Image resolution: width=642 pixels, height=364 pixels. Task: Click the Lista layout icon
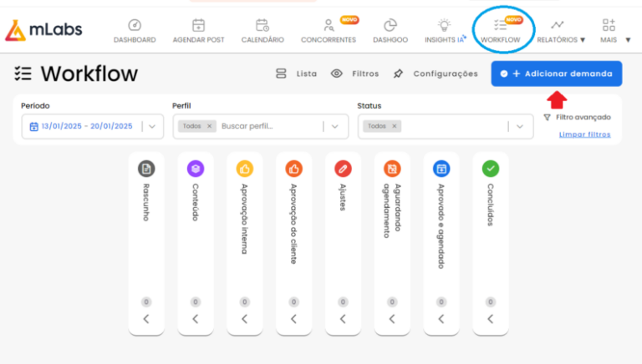(281, 73)
